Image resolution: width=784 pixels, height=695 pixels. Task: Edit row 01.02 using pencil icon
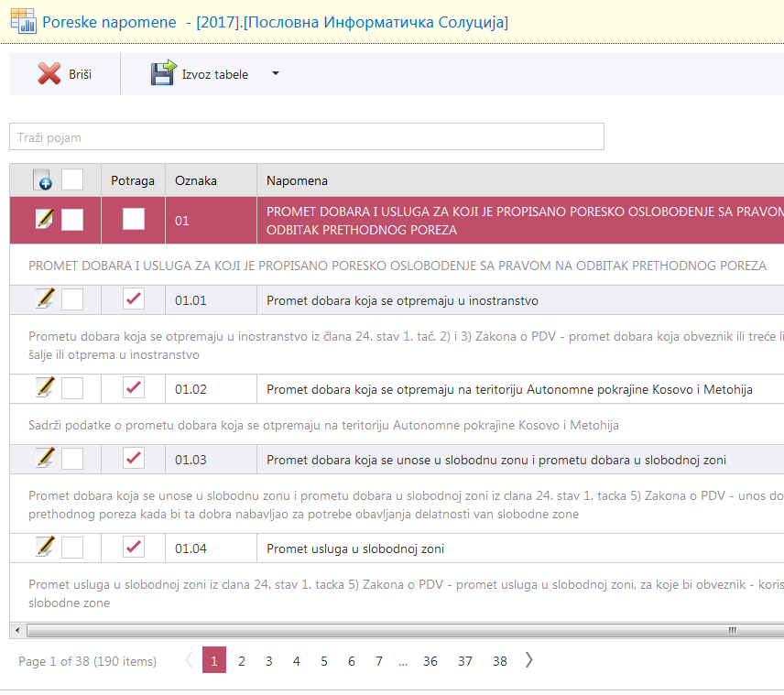[44, 388]
